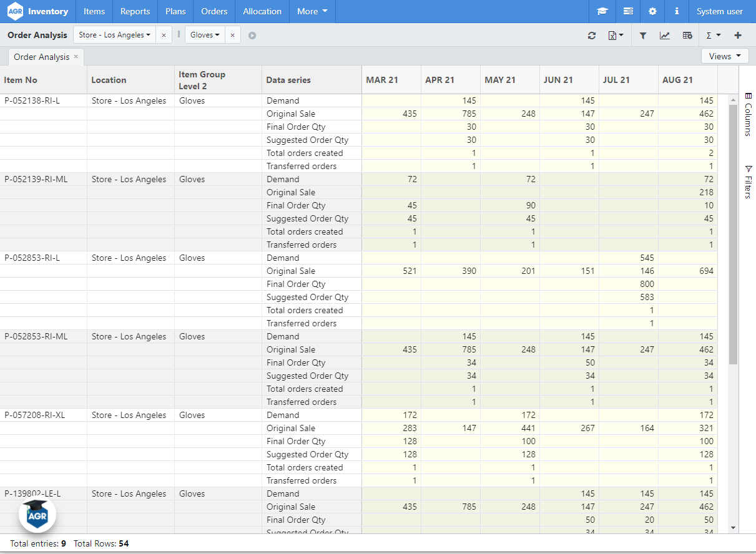Screen dimensions: 756x554
Task: Add a new view with the plus icon
Action: [x=737, y=36]
